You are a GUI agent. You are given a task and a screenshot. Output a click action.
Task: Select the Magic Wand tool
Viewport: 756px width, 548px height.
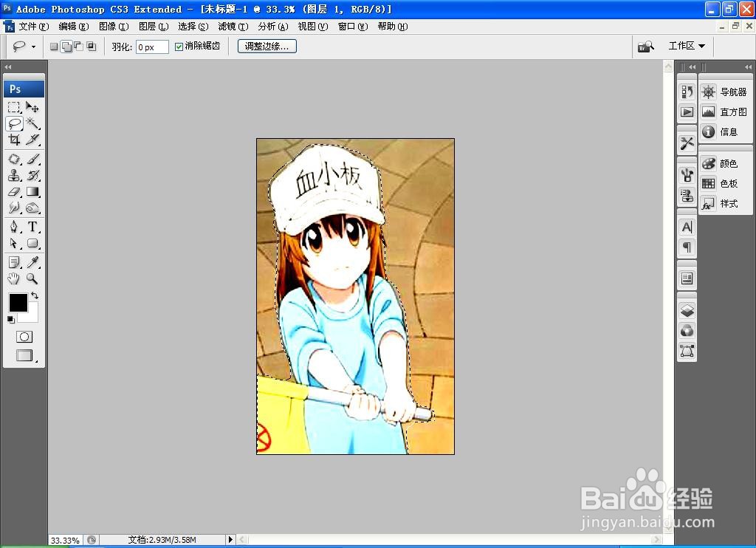pos(32,123)
